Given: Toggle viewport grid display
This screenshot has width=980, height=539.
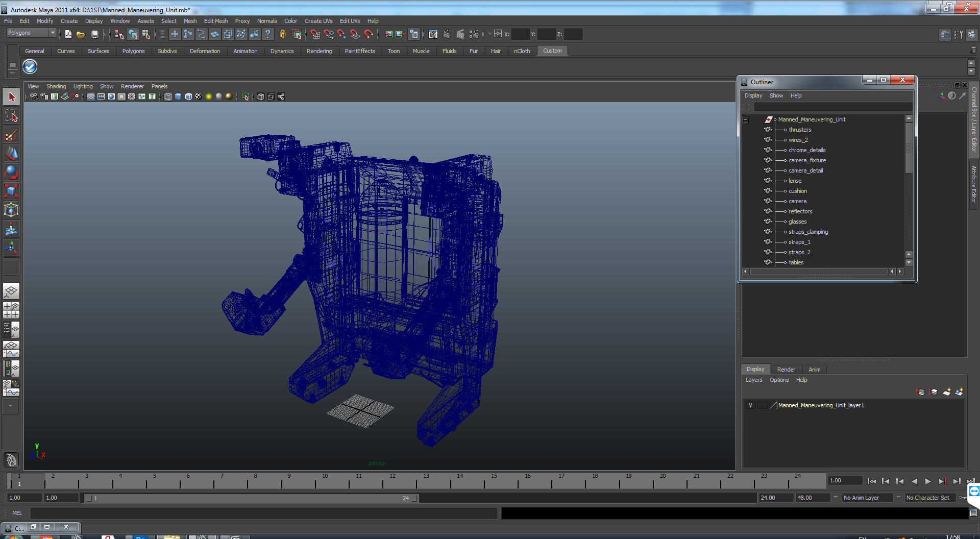Looking at the screenshot, I should 91,96.
